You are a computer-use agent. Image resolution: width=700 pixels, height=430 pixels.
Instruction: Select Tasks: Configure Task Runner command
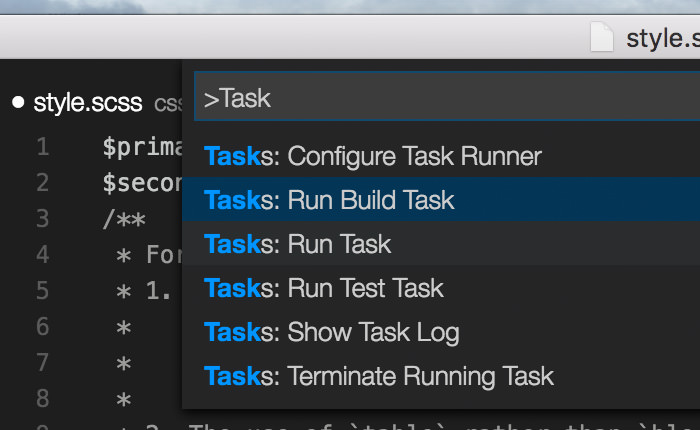tap(441, 156)
